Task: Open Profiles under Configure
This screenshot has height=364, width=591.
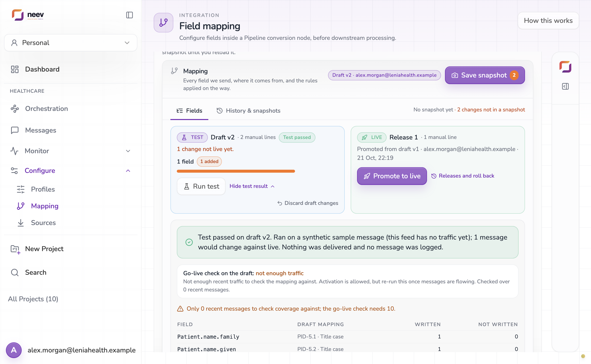Action: coord(43,189)
